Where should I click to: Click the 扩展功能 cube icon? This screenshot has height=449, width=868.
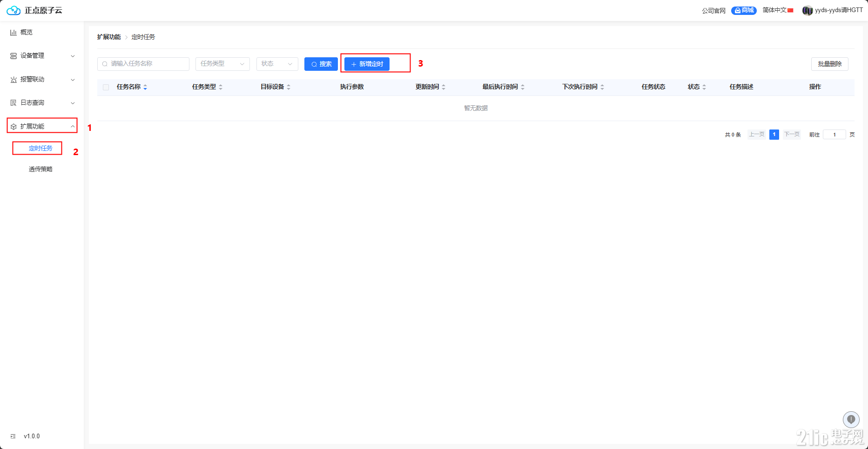(13, 127)
